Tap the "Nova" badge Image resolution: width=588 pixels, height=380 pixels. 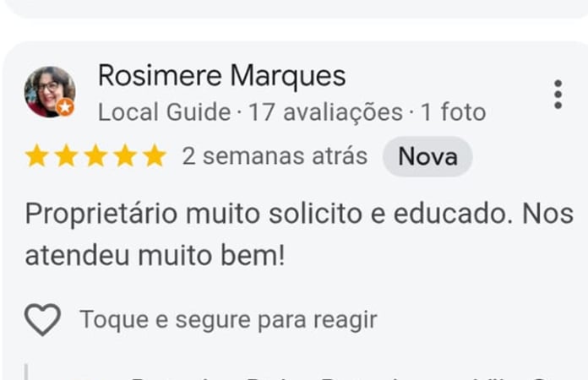(x=427, y=156)
